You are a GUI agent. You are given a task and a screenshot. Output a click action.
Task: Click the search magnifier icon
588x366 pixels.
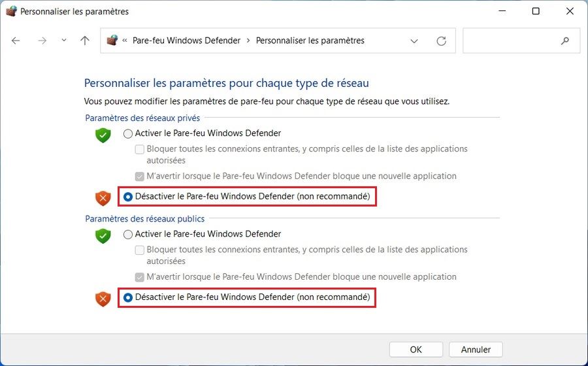(564, 41)
